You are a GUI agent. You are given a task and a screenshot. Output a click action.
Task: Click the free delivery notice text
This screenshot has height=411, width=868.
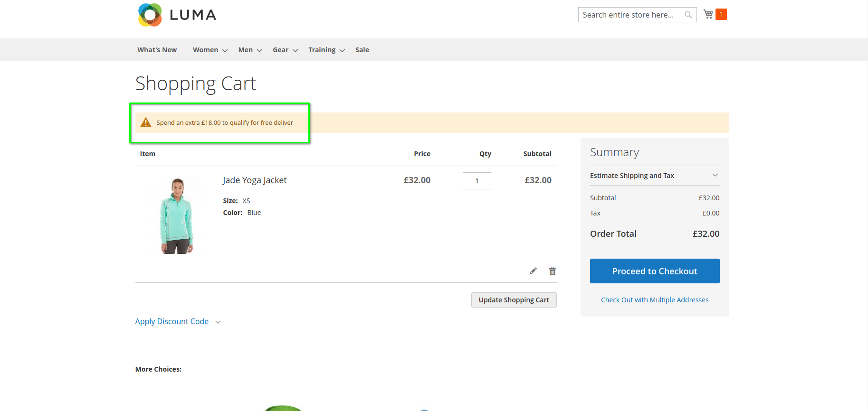coord(225,122)
